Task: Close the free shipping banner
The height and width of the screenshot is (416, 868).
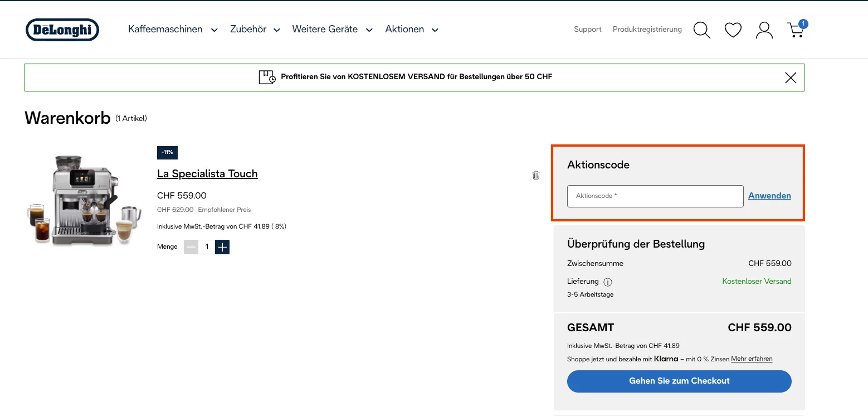Action: pos(790,78)
